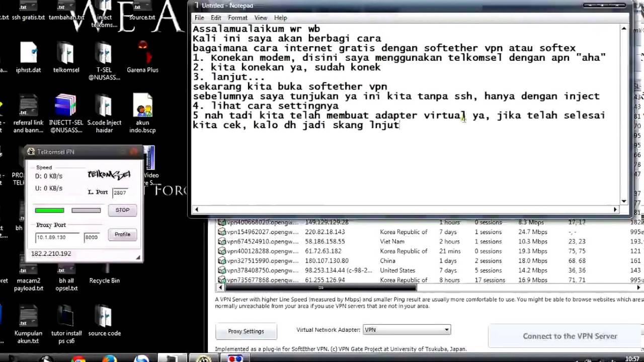Viewport: 644px width, 362px height.
Task: Click Connect to the VPN Server button
Action: [570, 336]
